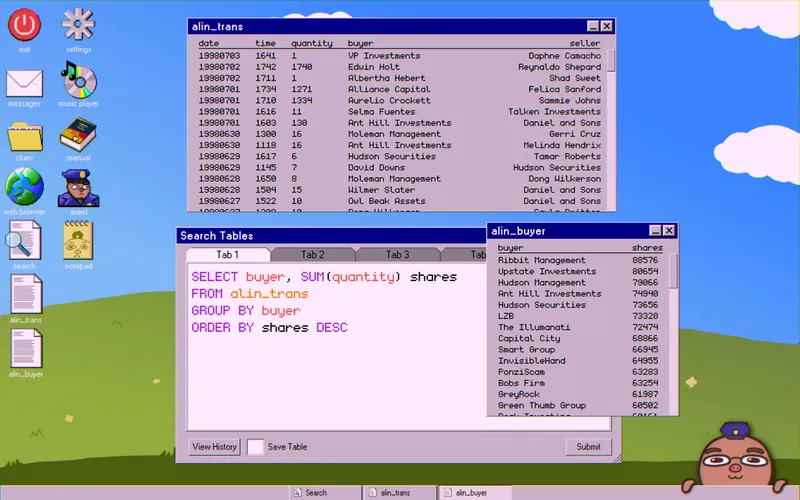Select the LZB row in alin_buyer
This screenshot has width=800, height=500.
(579, 316)
